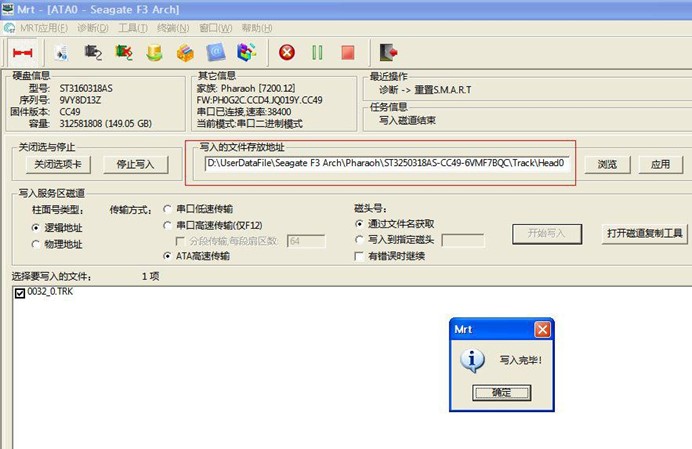
Task: Choose the 写入到指定磁头 radio option
Action: 360,240
